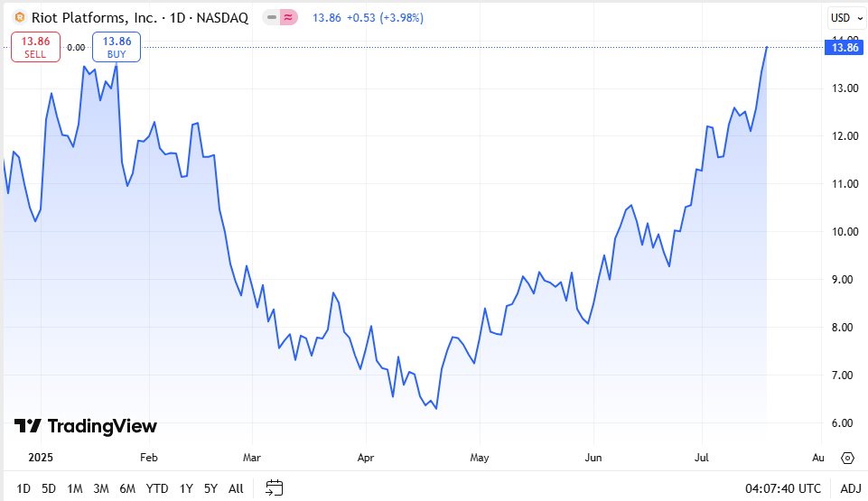Click the Mar label on time axis
Image resolution: width=868 pixels, height=501 pixels.
pos(252,458)
